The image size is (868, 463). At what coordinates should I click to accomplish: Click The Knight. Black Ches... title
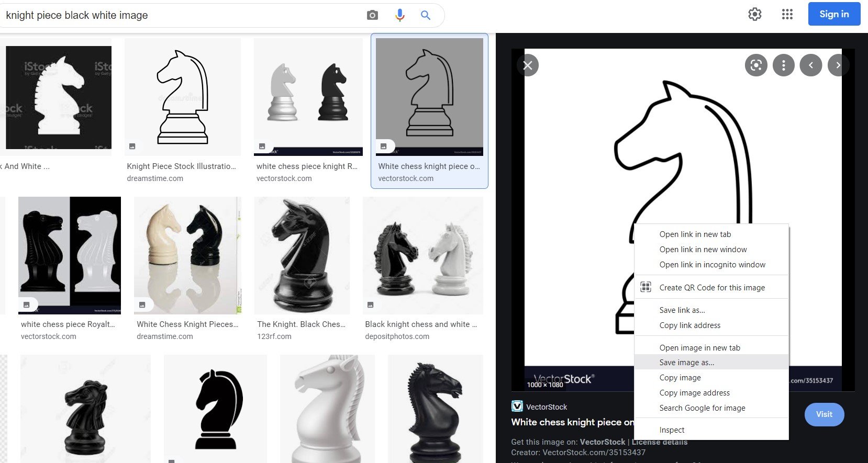(301, 324)
